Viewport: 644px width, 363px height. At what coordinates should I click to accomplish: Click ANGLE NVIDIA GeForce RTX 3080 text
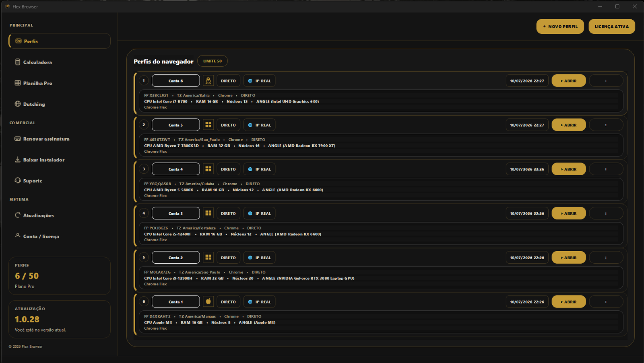click(308, 279)
